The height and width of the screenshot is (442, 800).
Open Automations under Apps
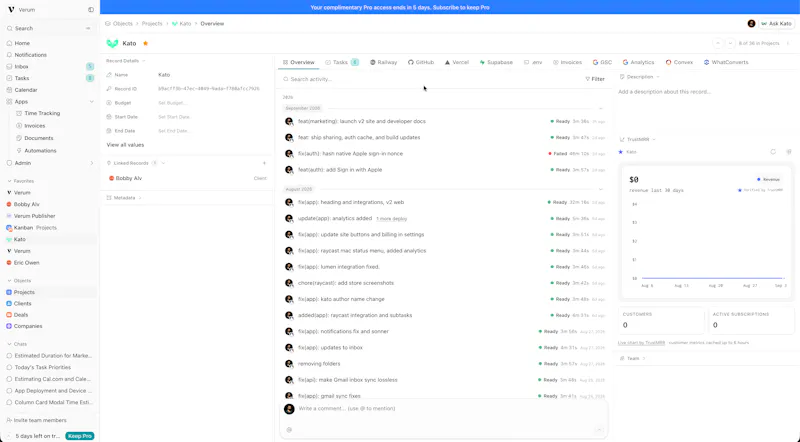(40, 151)
